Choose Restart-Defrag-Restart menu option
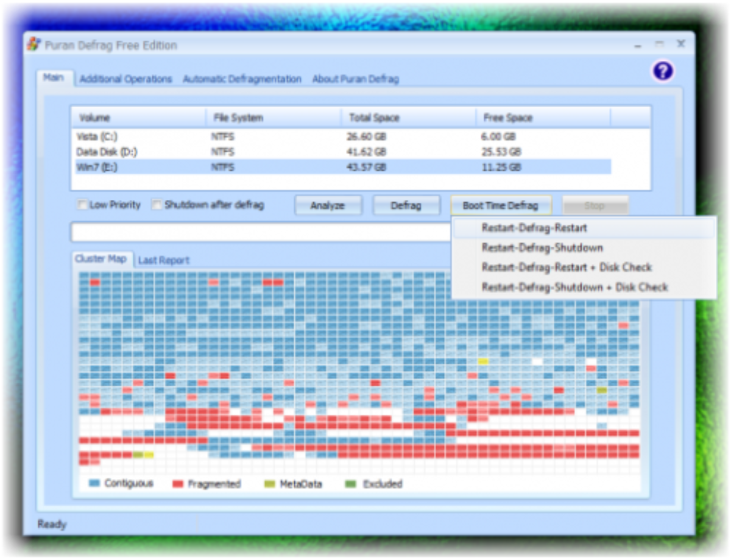The height and width of the screenshot is (560, 731). point(584,228)
